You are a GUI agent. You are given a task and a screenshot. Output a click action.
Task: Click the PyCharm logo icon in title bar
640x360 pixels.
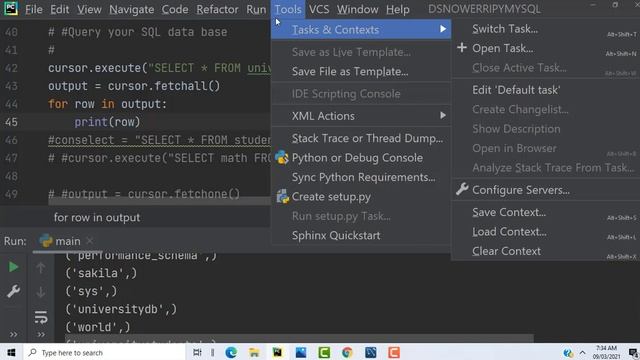tap(11, 8)
